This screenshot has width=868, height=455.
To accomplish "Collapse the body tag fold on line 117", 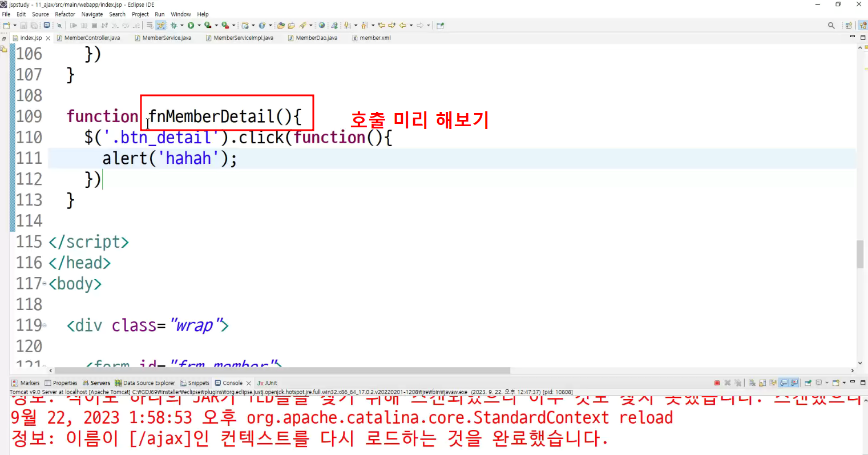I will tap(45, 284).
